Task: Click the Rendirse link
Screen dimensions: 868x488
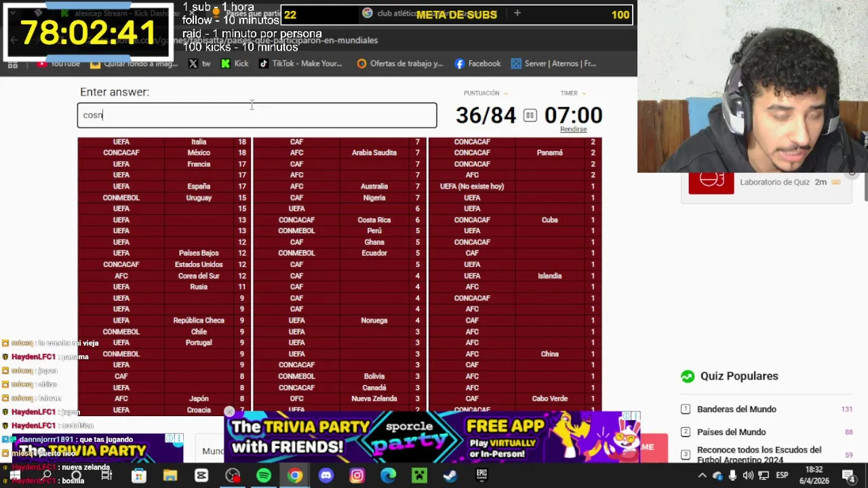Action: [x=574, y=129]
